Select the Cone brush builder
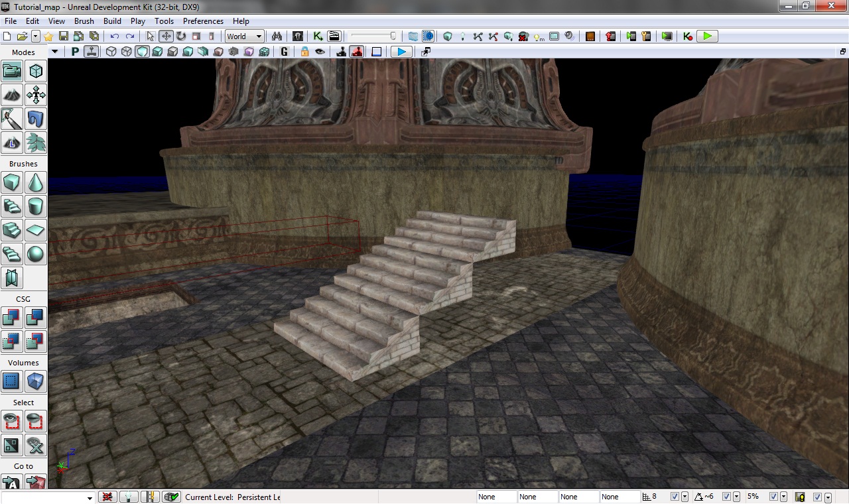Viewport: 849px width, 504px height. tap(36, 182)
